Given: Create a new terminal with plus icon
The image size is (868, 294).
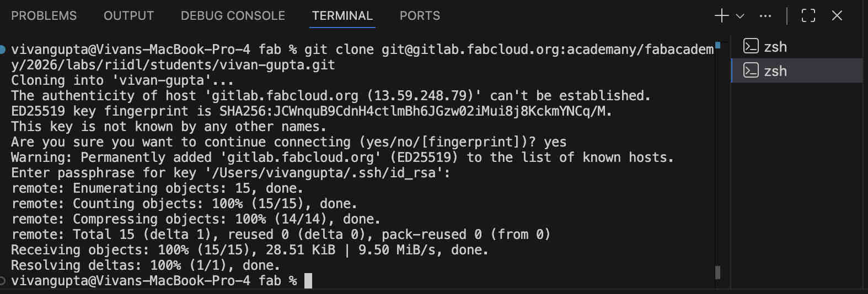Looking at the screenshot, I should [x=721, y=16].
